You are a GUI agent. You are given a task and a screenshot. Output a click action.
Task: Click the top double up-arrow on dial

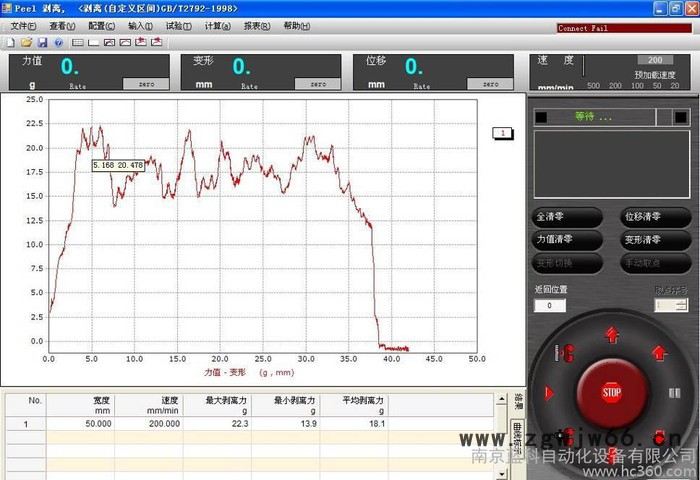pyautogui.click(x=612, y=334)
